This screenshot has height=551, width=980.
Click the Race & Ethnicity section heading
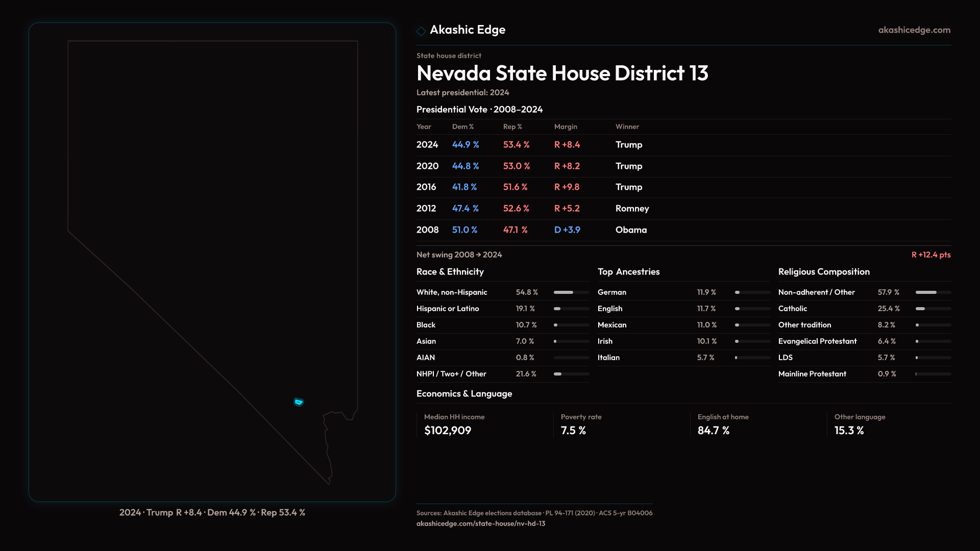pyautogui.click(x=450, y=272)
